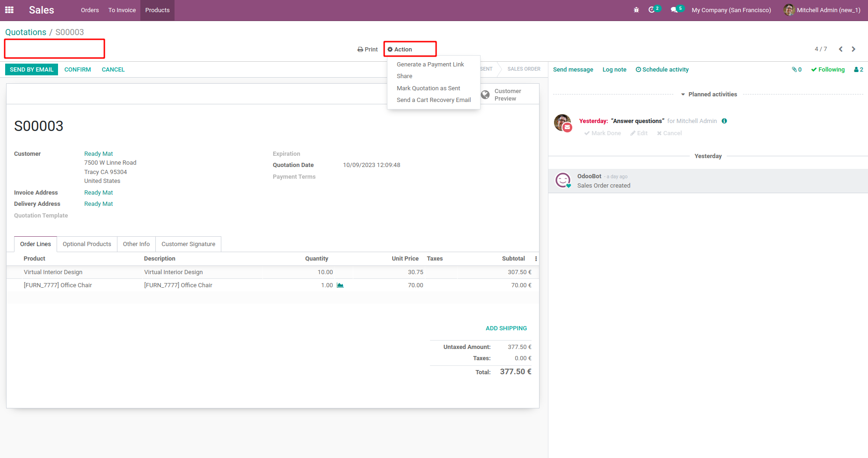Toggle the Following subscription status

click(x=828, y=70)
